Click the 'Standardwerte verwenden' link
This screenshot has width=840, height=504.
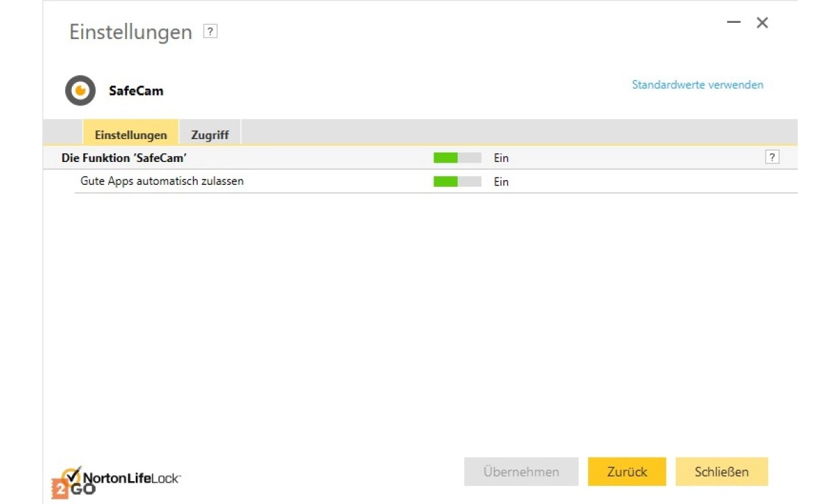[x=698, y=85]
